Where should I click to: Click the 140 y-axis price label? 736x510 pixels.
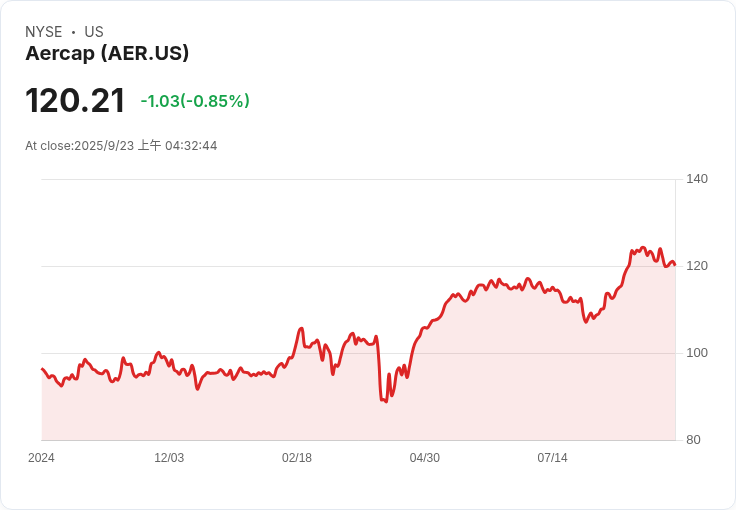(696, 179)
